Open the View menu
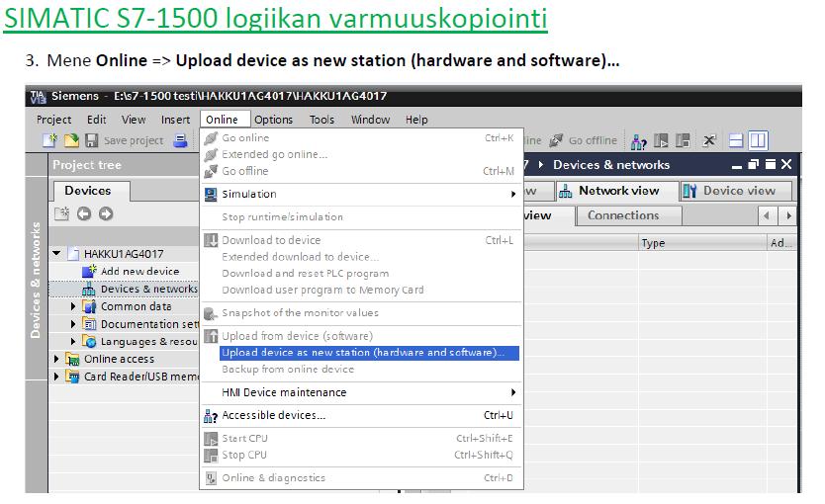This screenshot has width=825, height=504. coord(134,120)
